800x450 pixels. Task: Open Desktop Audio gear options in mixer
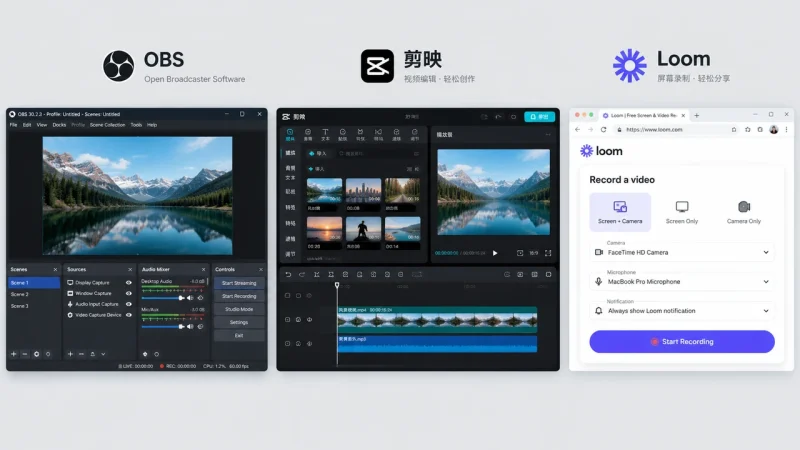pyautogui.click(x=201, y=298)
